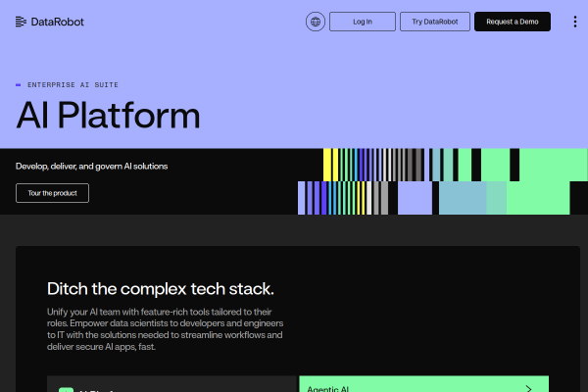Image resolution: width=588 pixels, height=392 pixels.
Task: Click the 'Develop, deliver, and govern AI solutions' tagline
Action: [x=91, y=166]
